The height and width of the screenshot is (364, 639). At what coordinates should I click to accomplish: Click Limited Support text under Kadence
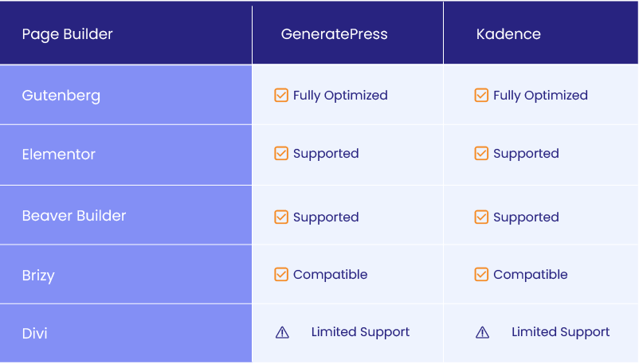(x=560, y=332)
